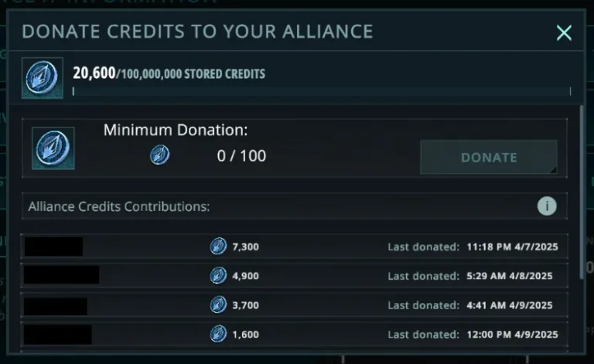594x364 pixels.
Task: Select the 0 / 100 donation amount field
Action: coord(241,156)
